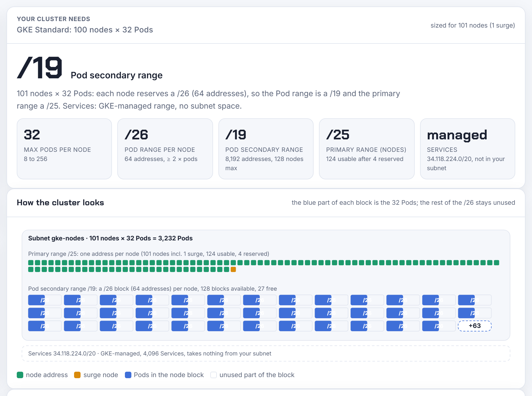This screenshot has height=396, width=532.
Task: Click the 'Primary range /25: one address per node' line
Action: [x=149, y=254]
